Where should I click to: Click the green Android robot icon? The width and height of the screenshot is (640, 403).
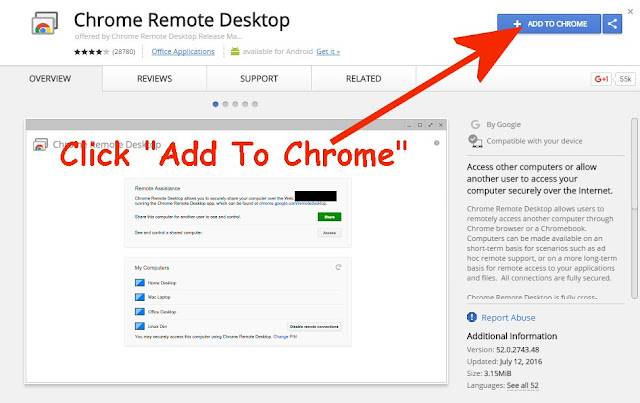235,51
